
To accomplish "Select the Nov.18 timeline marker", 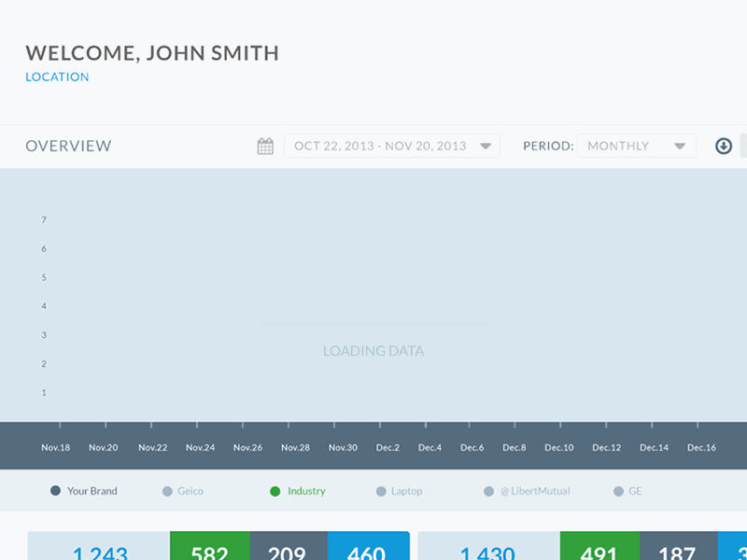I will coord(56,448).
